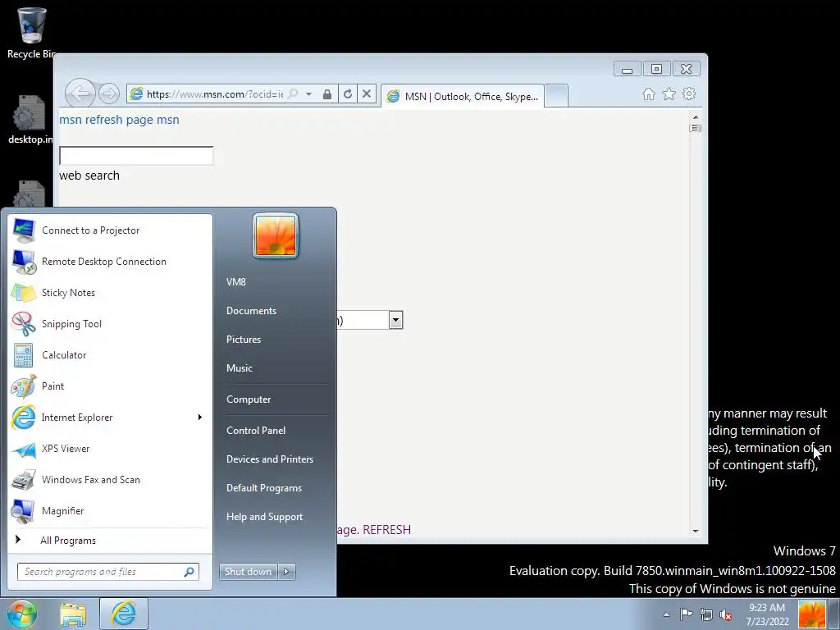
Task: Click the REFRESH link at bottom
Action: [x=387, y=530]
